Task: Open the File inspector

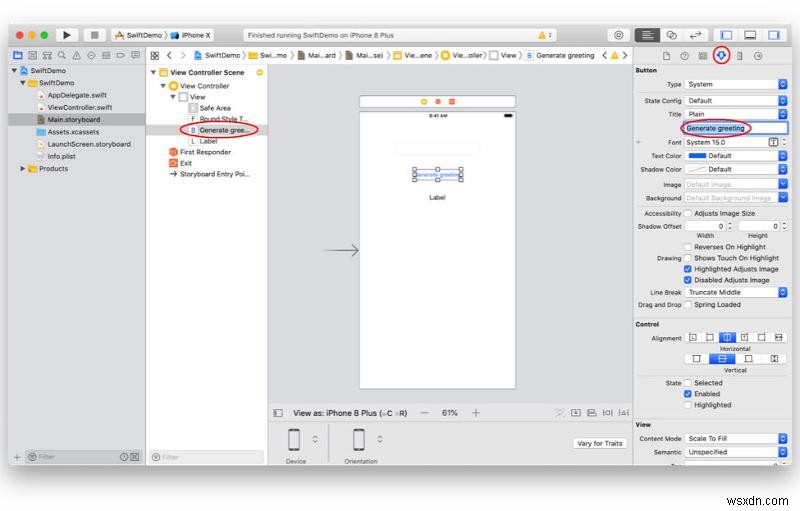Action: coord(666,56)
